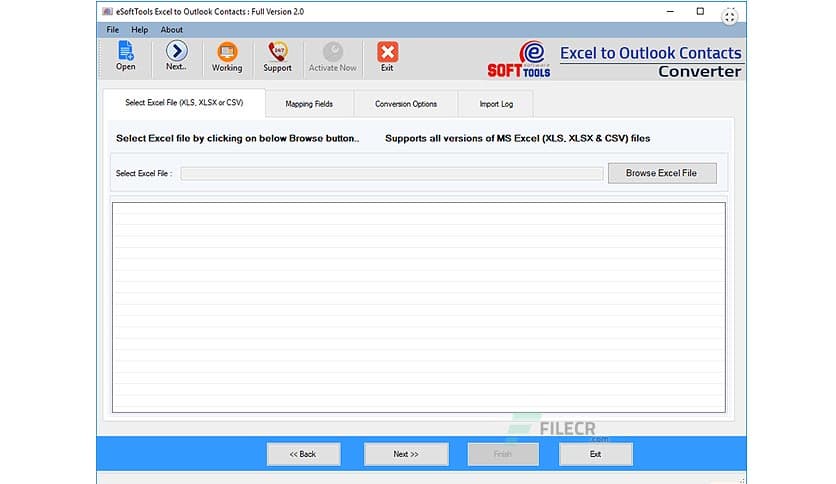
Task: Click the Excel to Outlook Contacts heading
Action: click(650, 53)
